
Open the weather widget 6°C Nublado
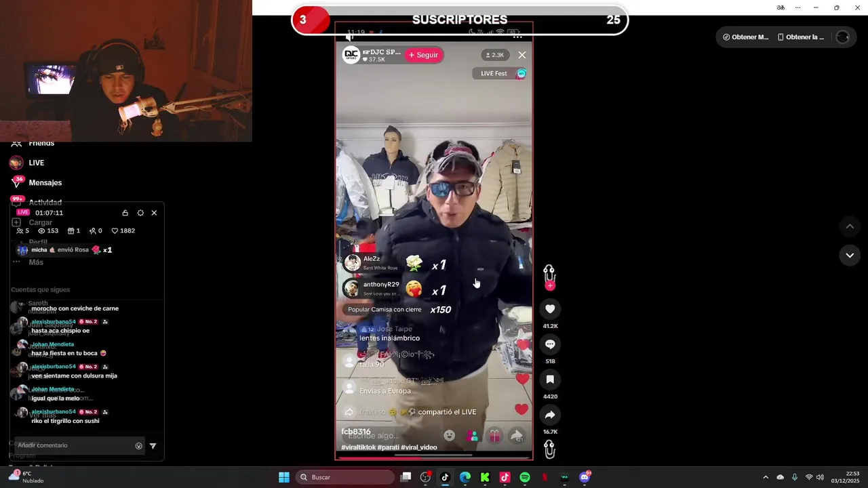[26, 477]
